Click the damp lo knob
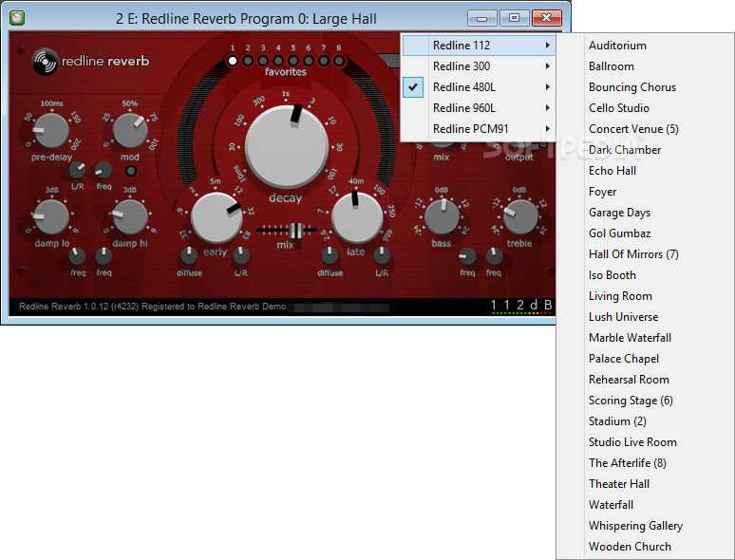 (x=51, y=217)
